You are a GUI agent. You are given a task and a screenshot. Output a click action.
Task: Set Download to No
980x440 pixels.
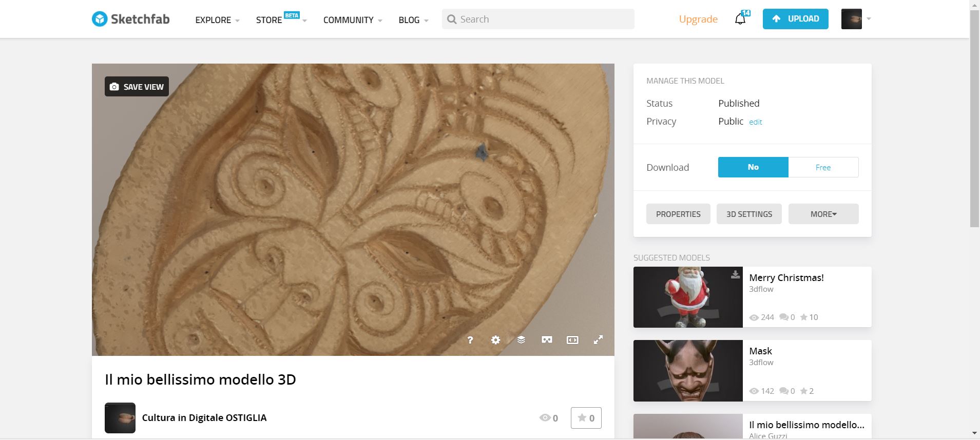[753, 167]
